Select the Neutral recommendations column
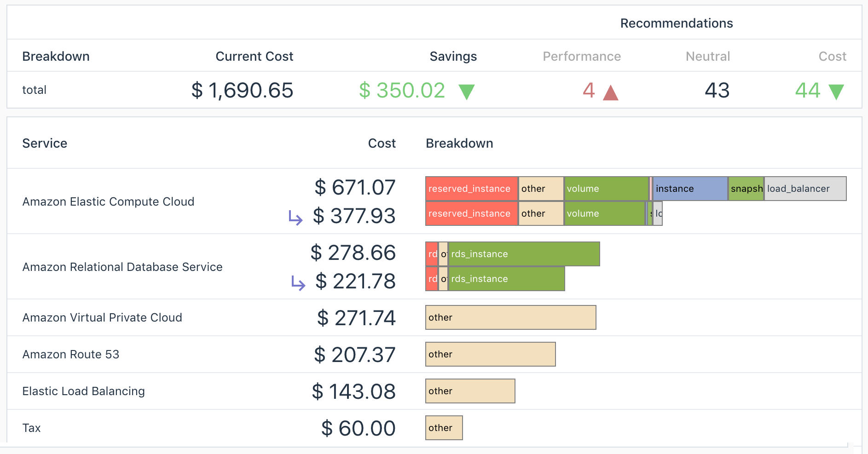 [707, 56]
